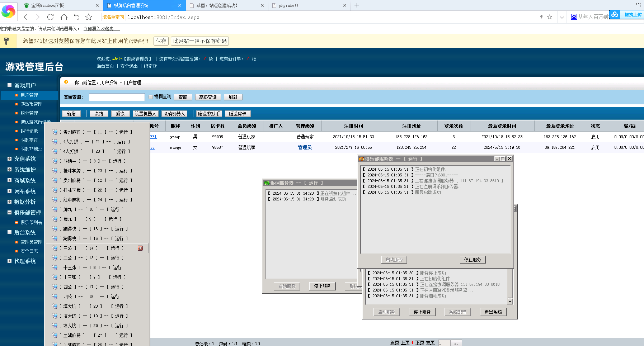Expand the 系统维护 sidebar section

coord(9,169)
